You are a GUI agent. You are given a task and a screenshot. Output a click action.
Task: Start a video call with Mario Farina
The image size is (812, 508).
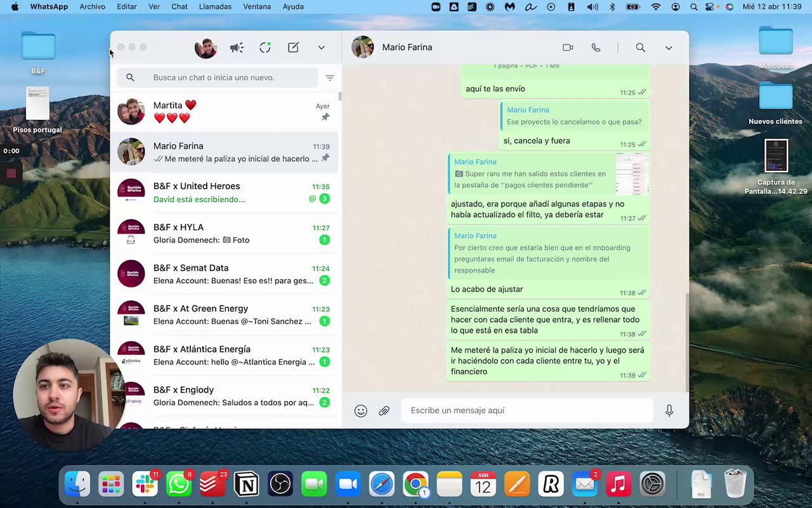tap(568, 48)
